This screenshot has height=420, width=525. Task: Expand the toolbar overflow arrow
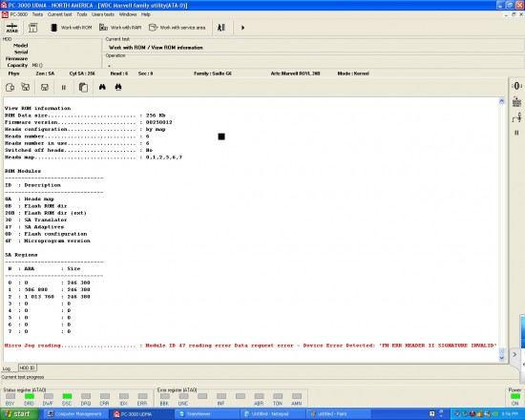click(242, 28)
